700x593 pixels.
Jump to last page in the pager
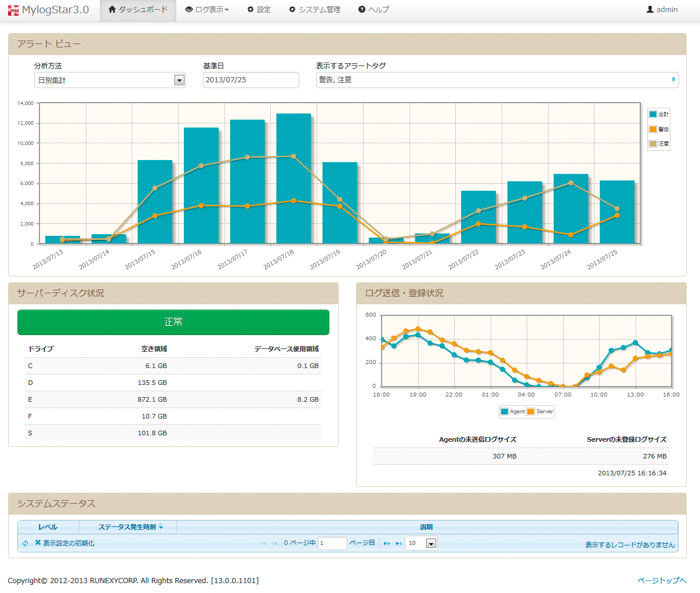click(x=398, y=543)
